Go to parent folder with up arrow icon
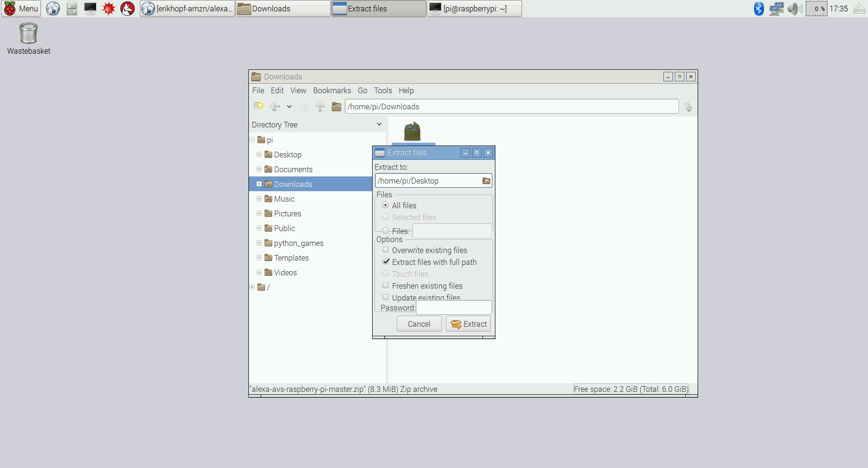The image size is (868, 468). pyautogui.click(x=320, y=107)
